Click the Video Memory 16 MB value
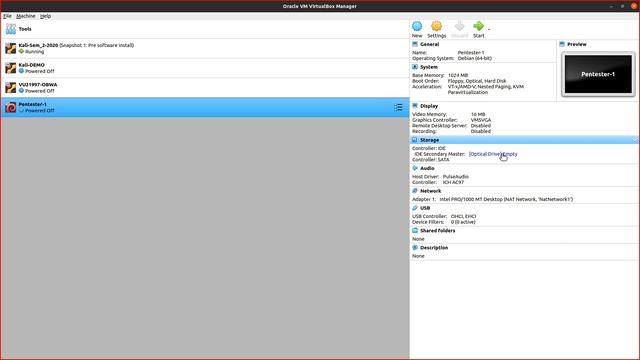Screen dimensions: 640x360 click(x=478, y=114)
